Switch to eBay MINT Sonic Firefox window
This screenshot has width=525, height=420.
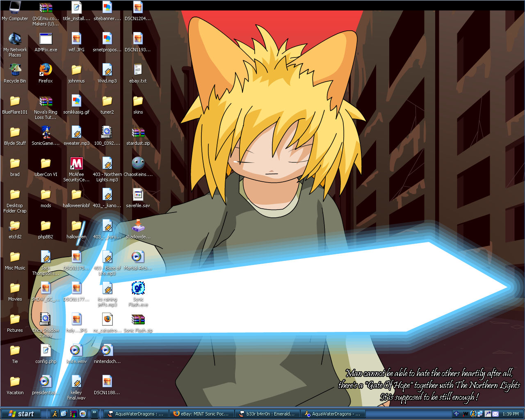tap(202, 414)
